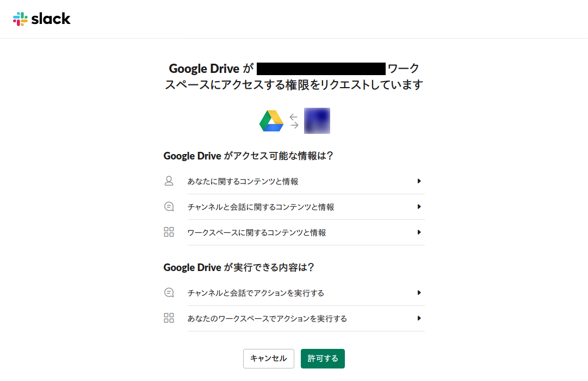Select the Google Drive icon
The height and width of the screenshot is (381, 588).
[271, 120]
